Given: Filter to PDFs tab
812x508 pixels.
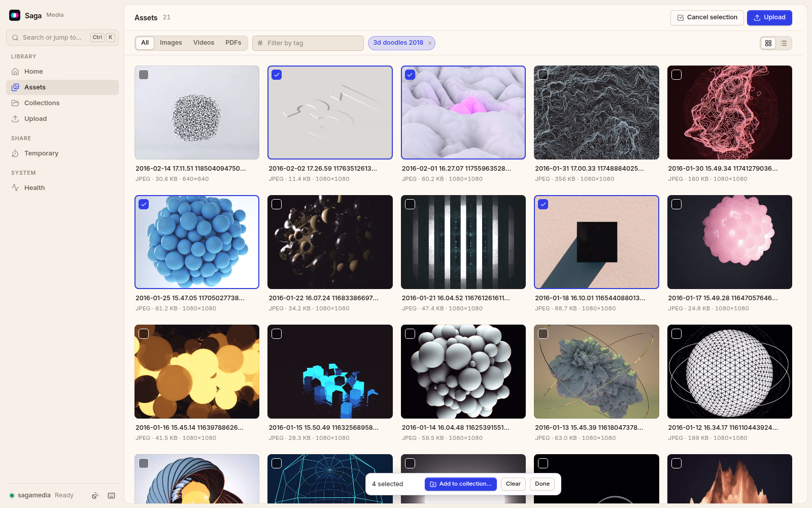Looking at the screenshot, I should click(x=233, y=43).
